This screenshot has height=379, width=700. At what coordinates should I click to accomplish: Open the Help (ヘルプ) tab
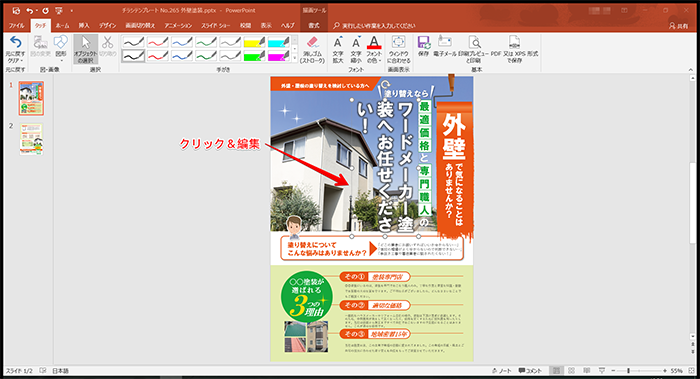(288, 25)
